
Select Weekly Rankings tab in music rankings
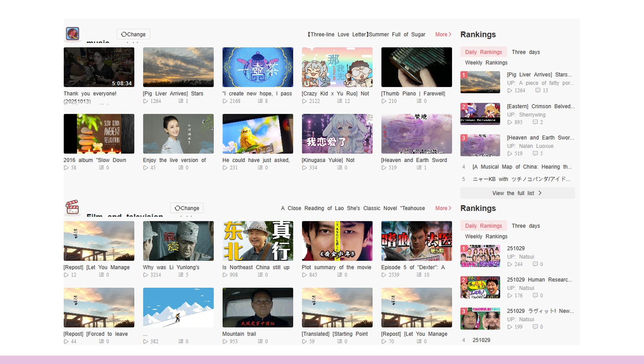[486, 63]
